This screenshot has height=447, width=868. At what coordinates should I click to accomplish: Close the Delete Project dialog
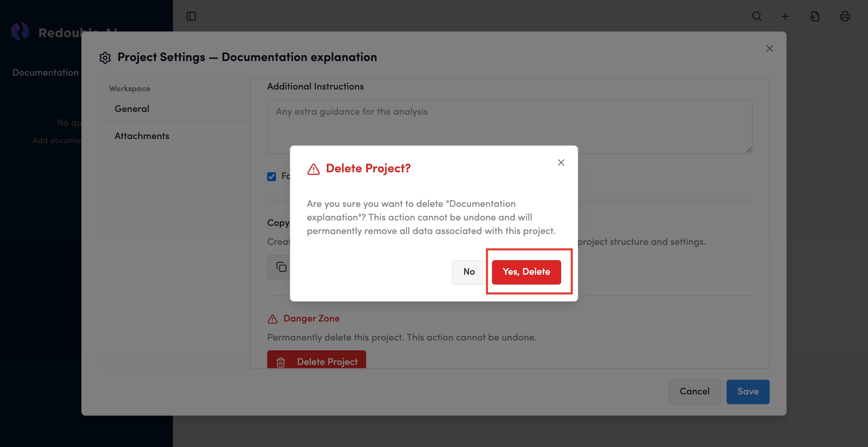(561, 162)
